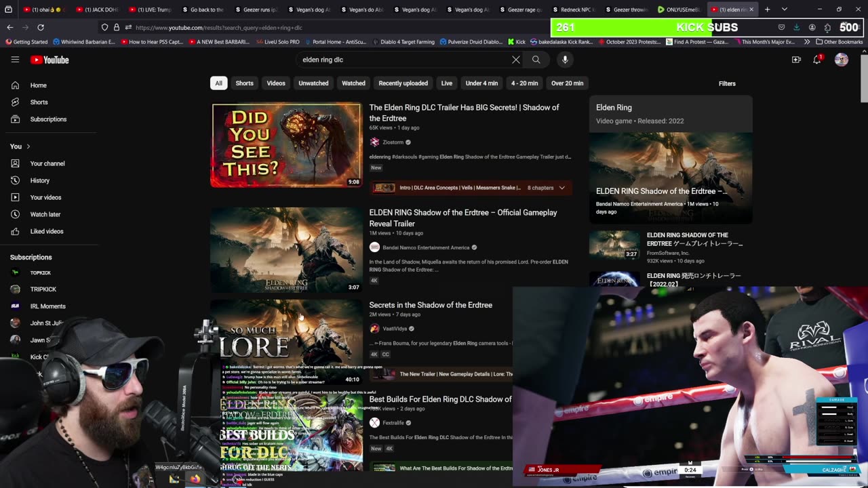Open the Ziostorm channel avatar
The image size is (868, 488).
374,142
